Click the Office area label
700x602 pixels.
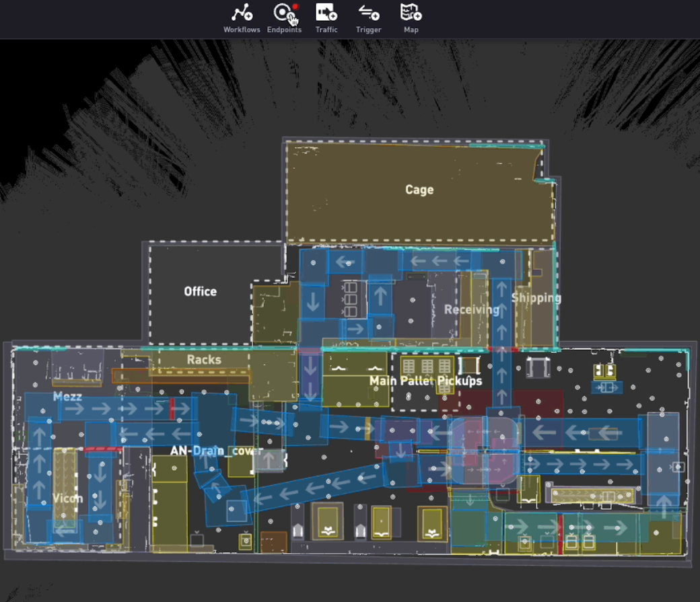click(x=201, y=291)
